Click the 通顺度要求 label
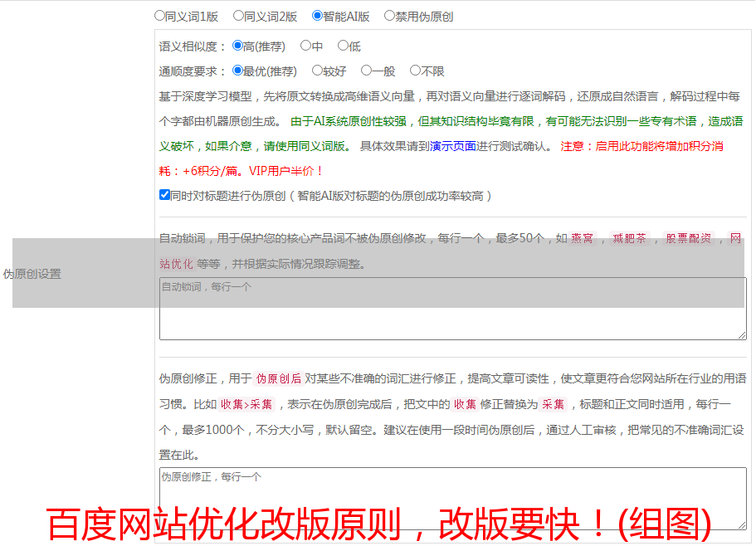Screen dimensions: 756x546 tap(192, 71)
